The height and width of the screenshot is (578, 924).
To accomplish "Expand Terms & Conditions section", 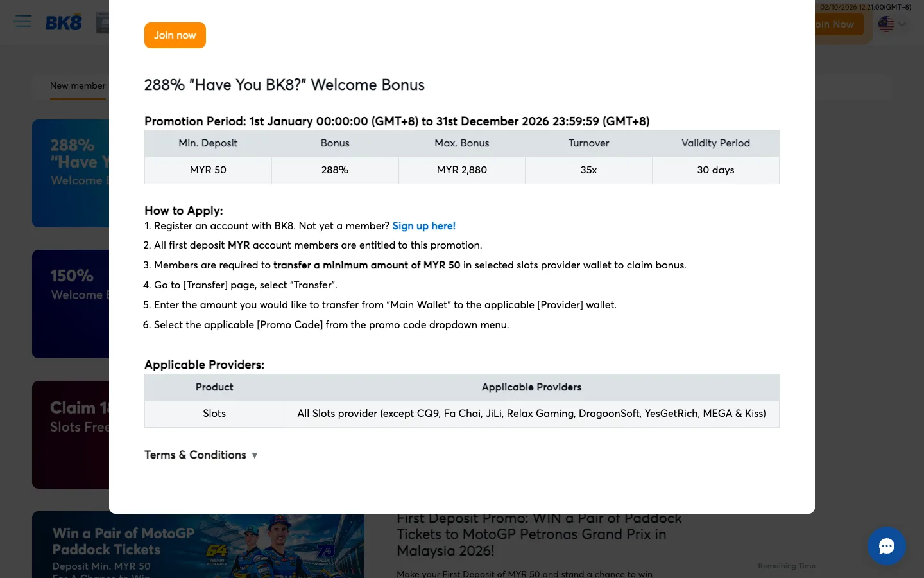I will (201, 455).
